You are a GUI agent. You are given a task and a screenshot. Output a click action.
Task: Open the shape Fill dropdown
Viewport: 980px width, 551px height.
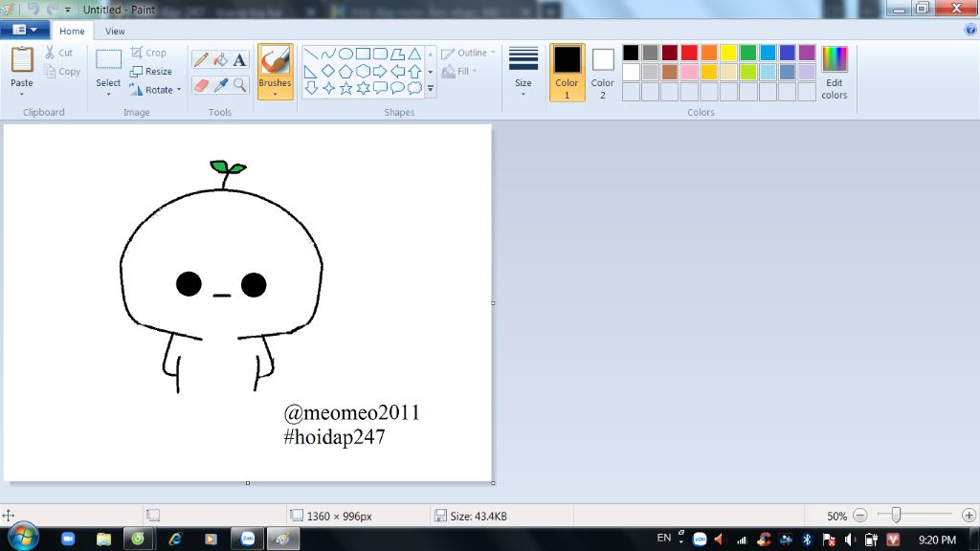459,71
